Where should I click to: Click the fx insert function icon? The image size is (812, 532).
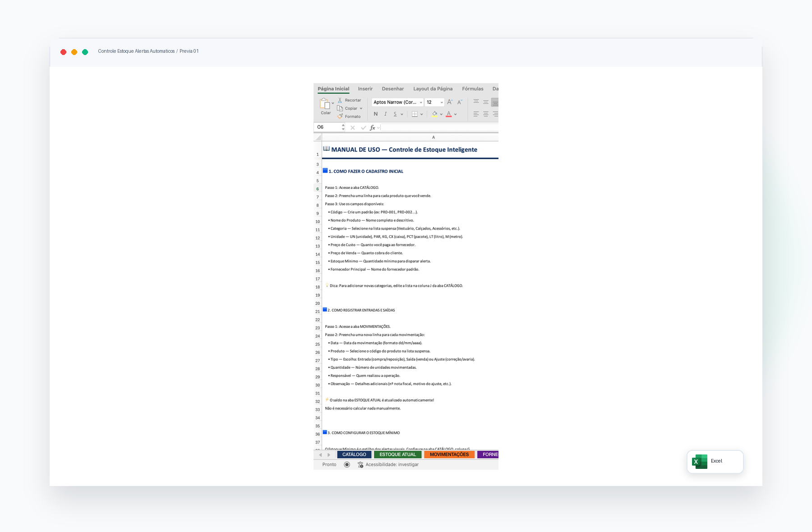(372, 128)
